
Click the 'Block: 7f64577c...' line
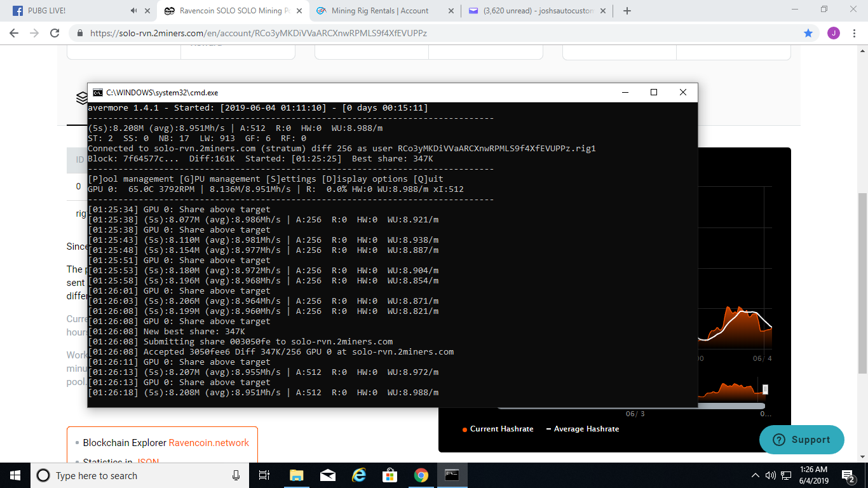click(261, 159)
